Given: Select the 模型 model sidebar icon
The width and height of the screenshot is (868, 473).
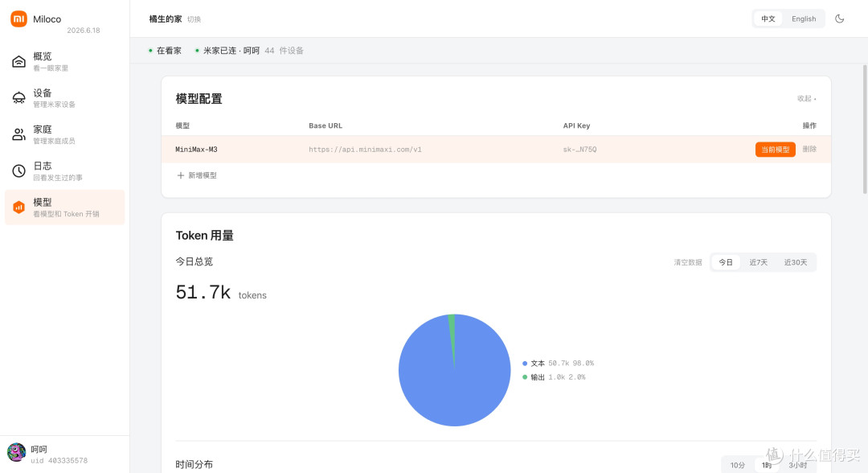Looking at the screenshot, I should pyautogui.click(x=18, y=208).
